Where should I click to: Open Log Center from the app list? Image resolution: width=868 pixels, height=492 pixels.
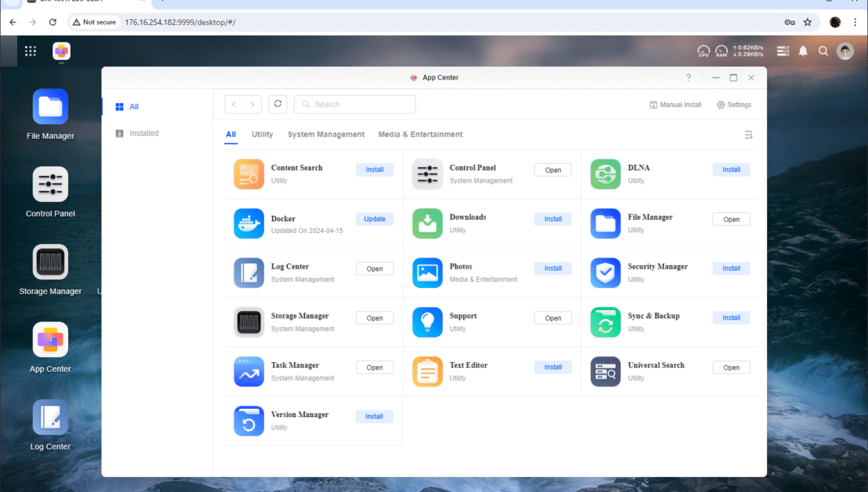(375, 269)
